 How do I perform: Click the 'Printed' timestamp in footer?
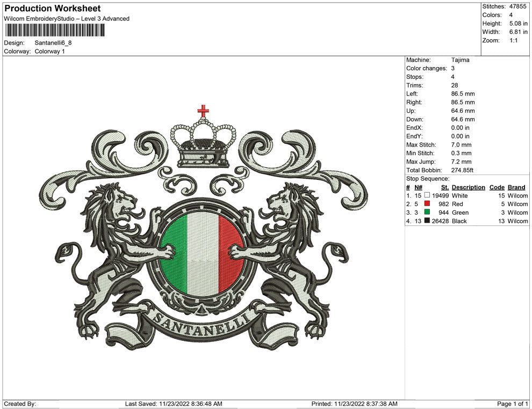354,404
